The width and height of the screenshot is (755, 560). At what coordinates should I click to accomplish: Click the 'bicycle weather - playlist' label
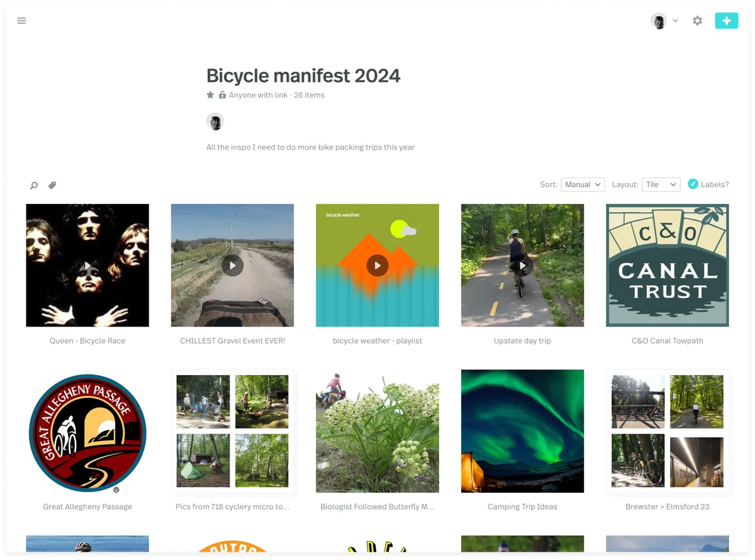point(377,341)
